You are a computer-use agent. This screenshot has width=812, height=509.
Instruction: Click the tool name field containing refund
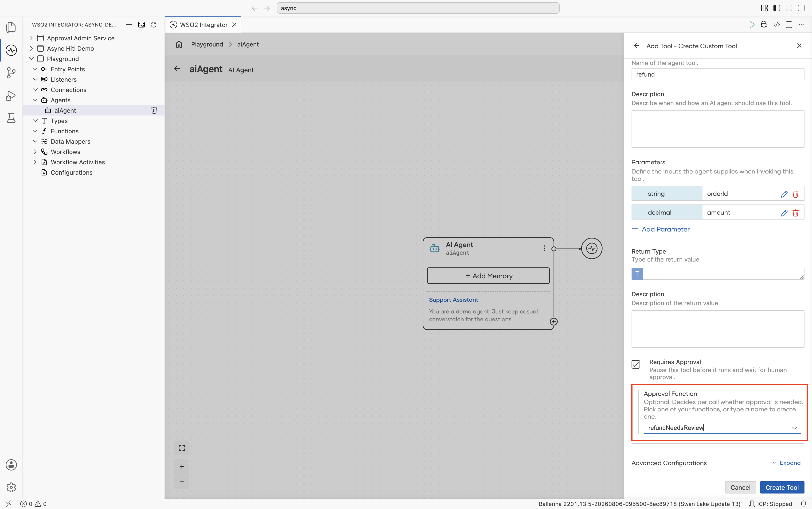(x=718, y=74)
